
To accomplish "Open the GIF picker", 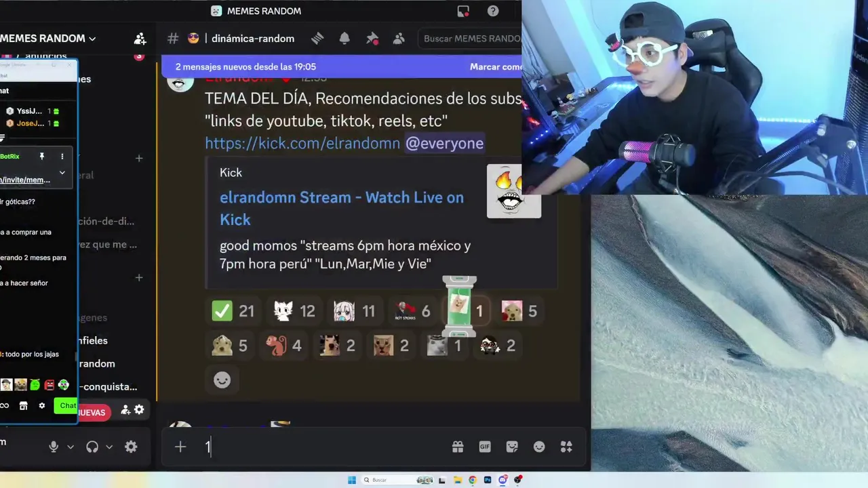I will pyautogui.click(x=485, y=447).
